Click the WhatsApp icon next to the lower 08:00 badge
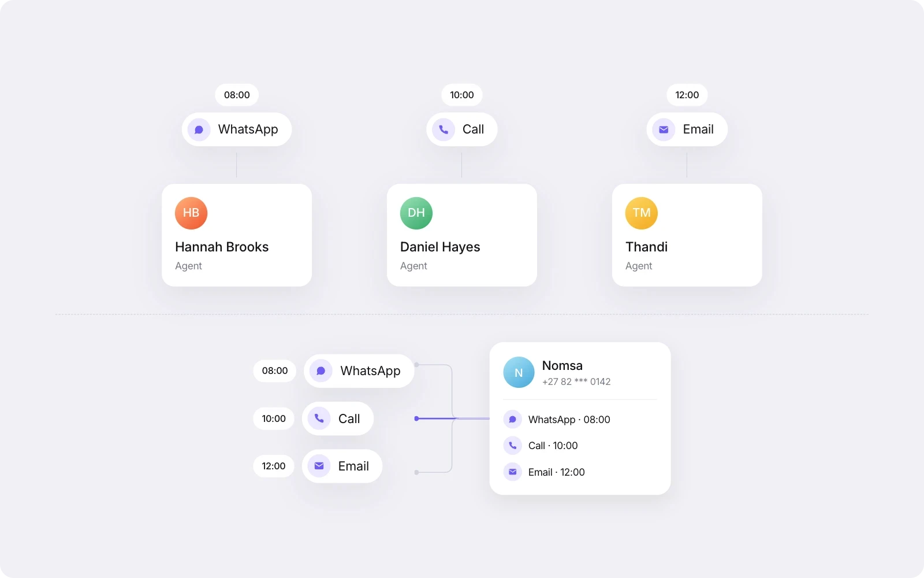The height and width of the screenshot is (578, 924). coord(321,370)
